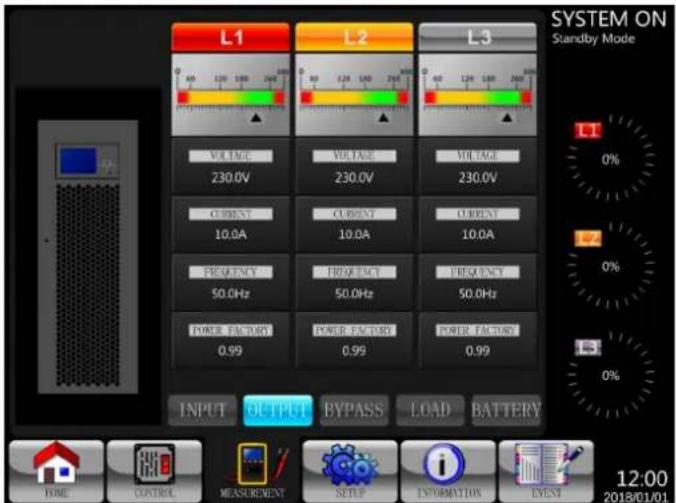The height and width of the screenshot is (503, 676).
Task: Select the gray L3 phase header
Action: tap(478, 37)
